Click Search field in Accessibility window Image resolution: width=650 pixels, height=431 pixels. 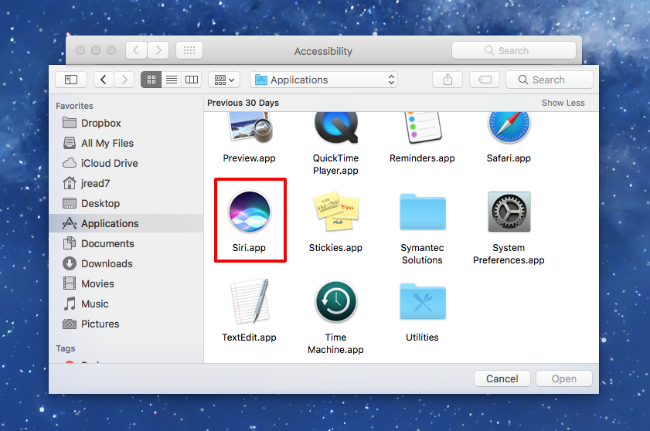(514, 51)
